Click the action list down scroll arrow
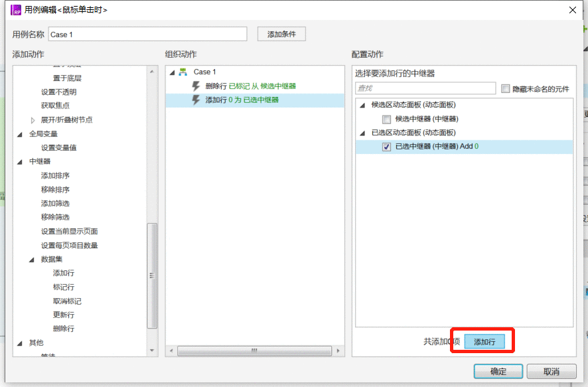This screenshot has width=588, height=387. tap(152, 350)
